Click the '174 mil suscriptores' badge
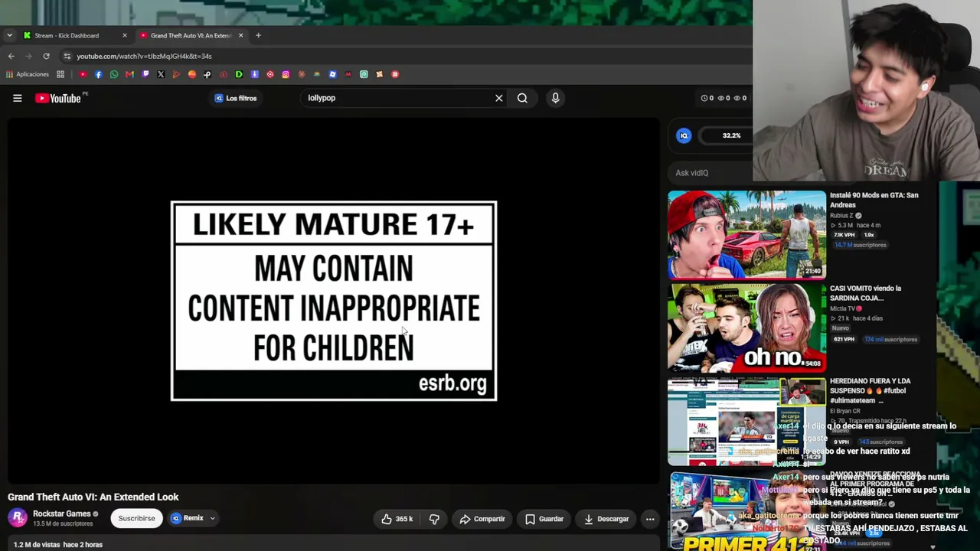980x551 pixels. pyautogui.click(x=890, y=339)
